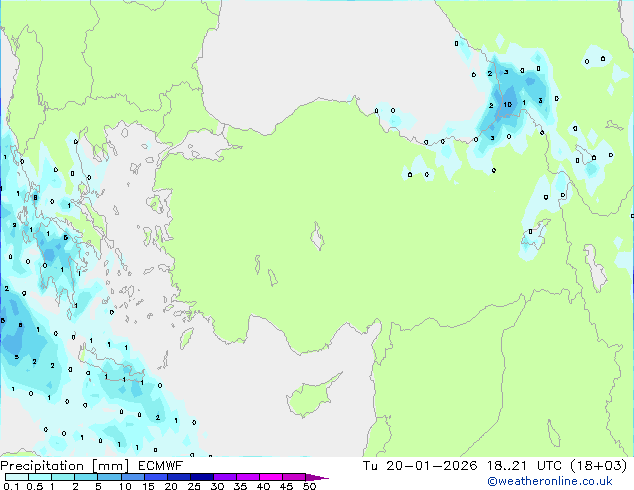Click the island of Cyprus on the map
Screen dimensions: 634x490
click(309, 398)
